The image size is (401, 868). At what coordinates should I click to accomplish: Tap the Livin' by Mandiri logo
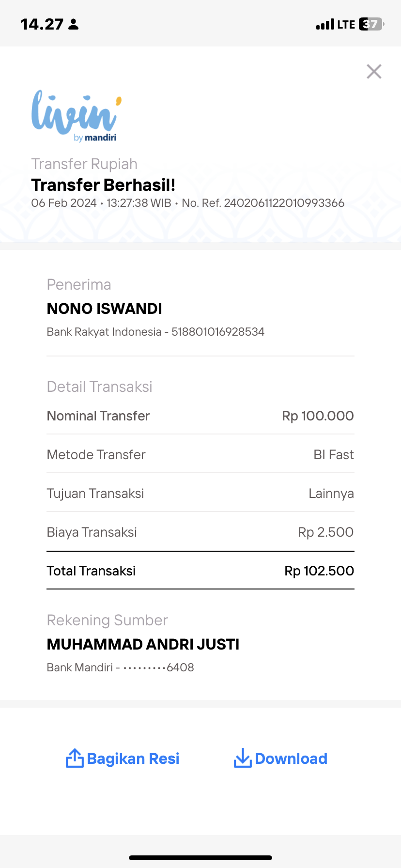point(77,116)
